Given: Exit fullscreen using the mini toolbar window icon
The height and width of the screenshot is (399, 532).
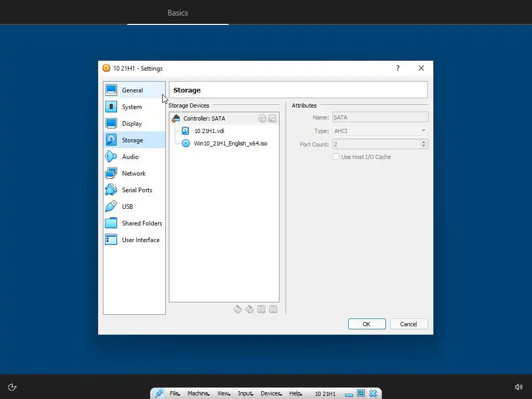Looking at the screenshot, I should pos(361,393).
